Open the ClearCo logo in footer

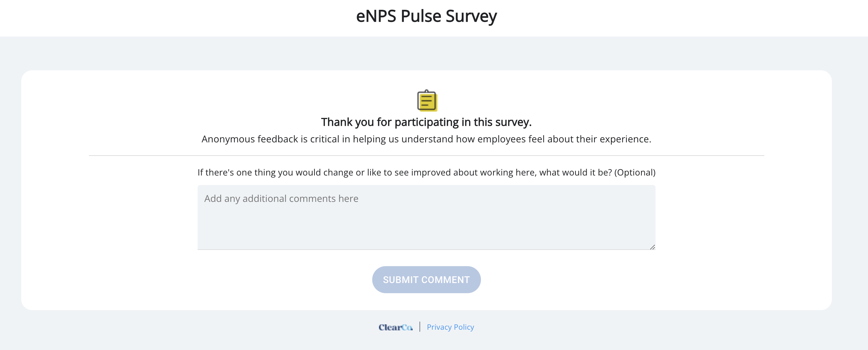pos(395,327)
